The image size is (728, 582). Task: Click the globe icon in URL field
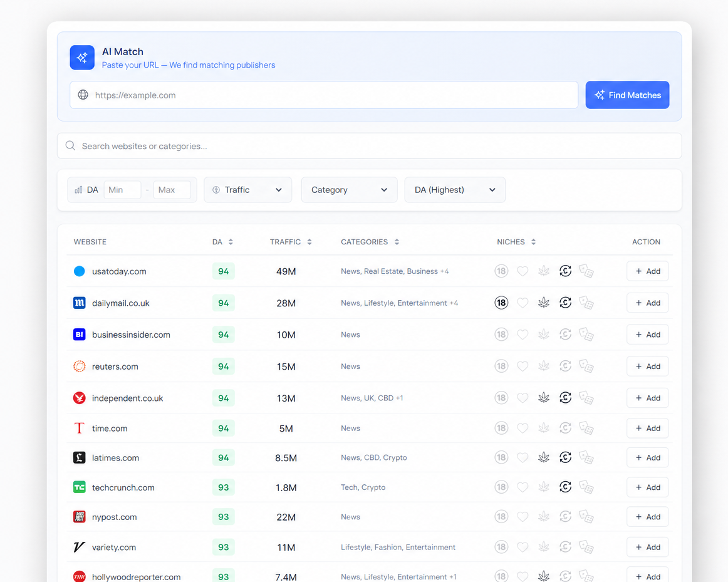(x=83, y=95)
